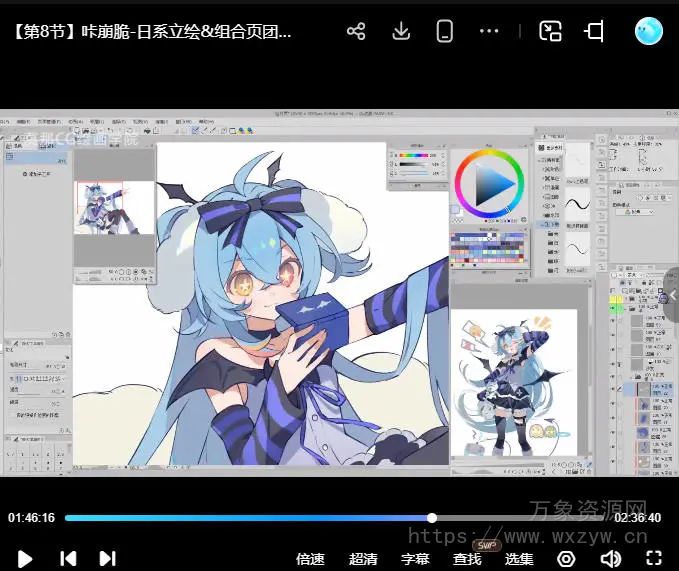Click the 字幕 subtitles button
679x571 pixels.
415,559
